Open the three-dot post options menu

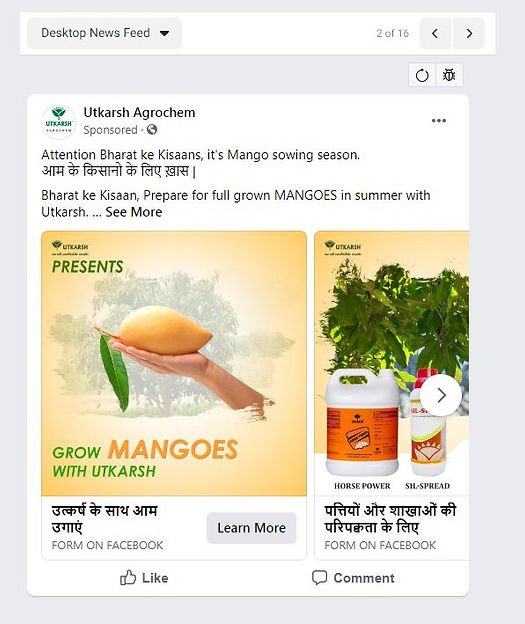click(x=439, y=121)
